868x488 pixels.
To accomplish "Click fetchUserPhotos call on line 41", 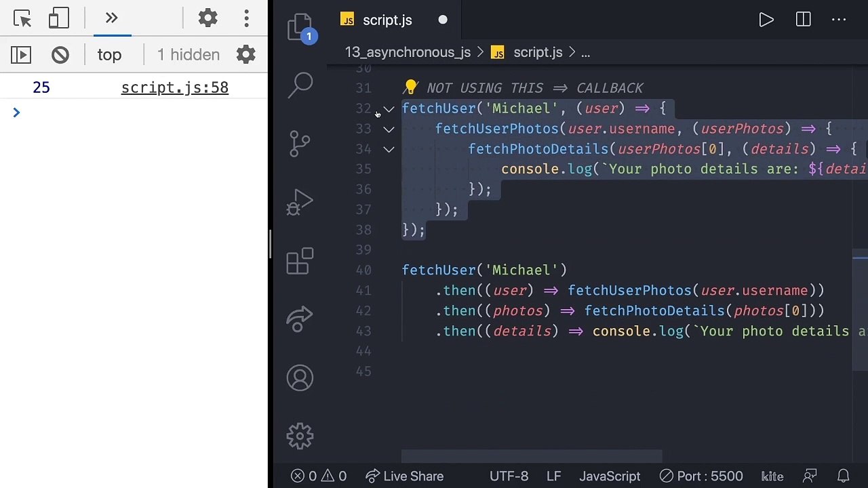I will pos(629,291).
